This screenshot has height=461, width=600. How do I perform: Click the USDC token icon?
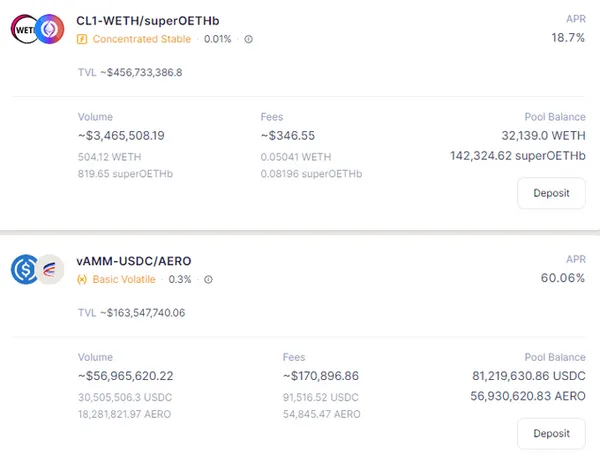coord(25,270)
